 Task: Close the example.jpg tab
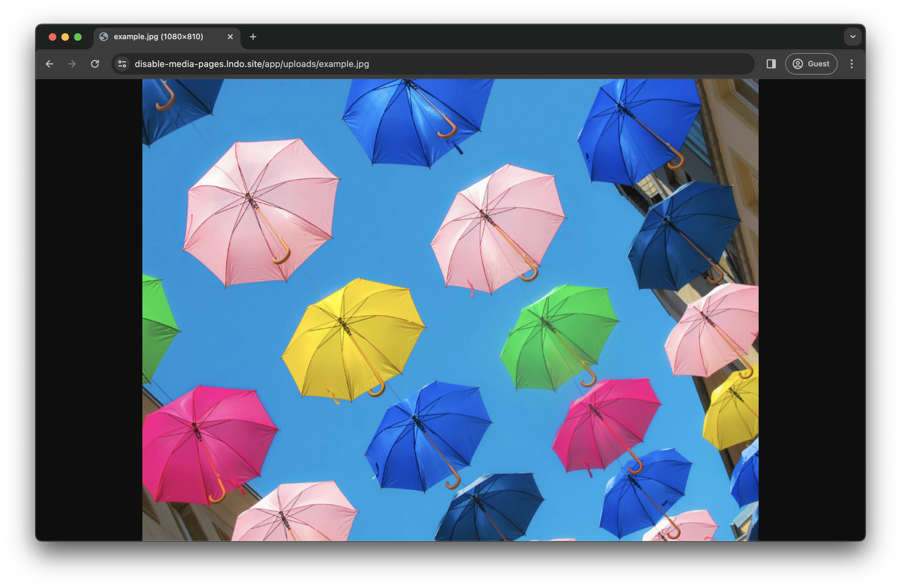point(230,37)
